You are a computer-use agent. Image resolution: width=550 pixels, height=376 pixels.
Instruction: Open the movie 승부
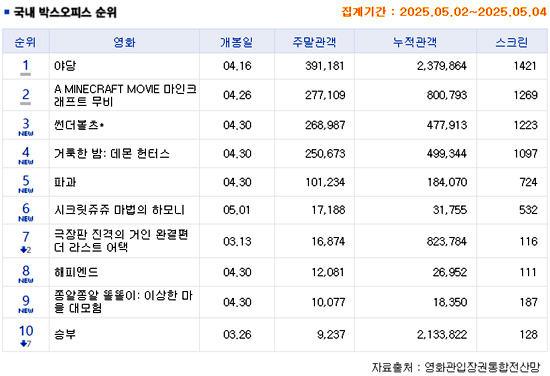[x=65, y=334]
